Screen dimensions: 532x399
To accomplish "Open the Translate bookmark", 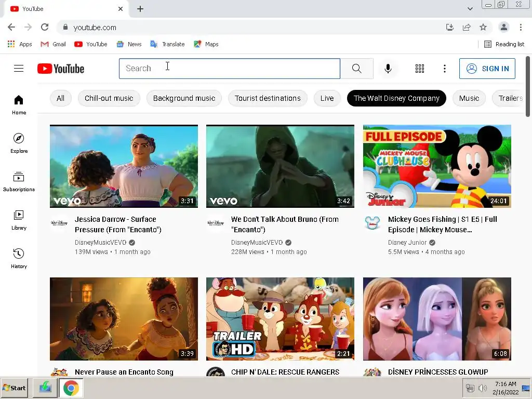I will tap(168, 44).
